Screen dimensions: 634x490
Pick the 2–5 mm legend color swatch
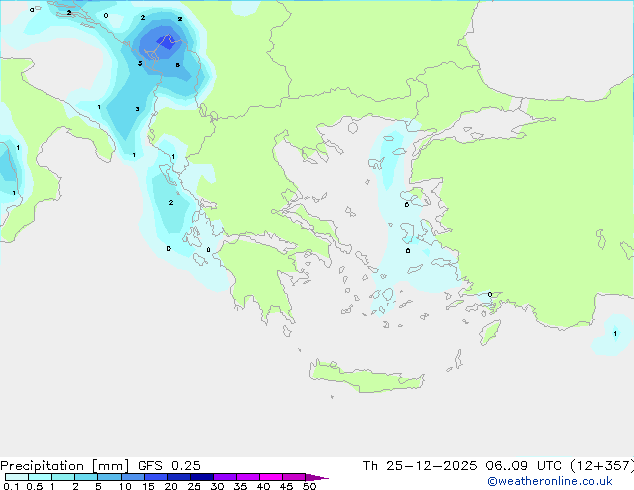86,477
